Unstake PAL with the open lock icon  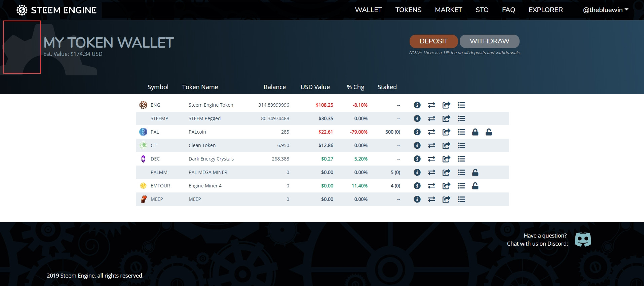tap(489, 132)
